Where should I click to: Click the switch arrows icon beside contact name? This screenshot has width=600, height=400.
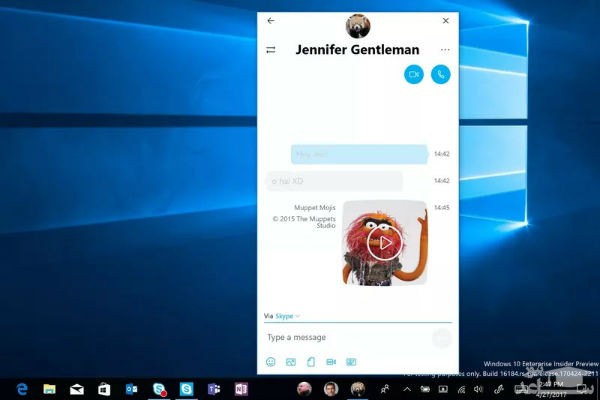pyautogui.click(x=271, y=50)
